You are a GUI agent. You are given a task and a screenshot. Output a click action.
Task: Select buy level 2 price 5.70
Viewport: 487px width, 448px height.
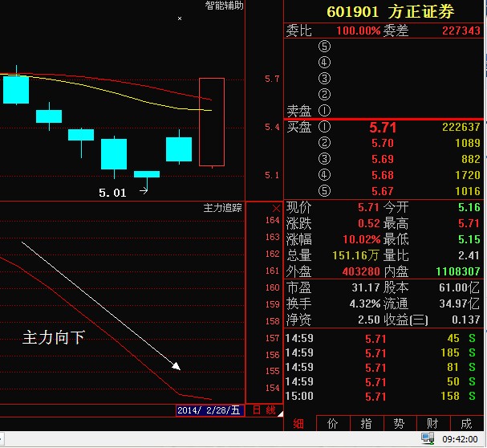tap(383, 143)
